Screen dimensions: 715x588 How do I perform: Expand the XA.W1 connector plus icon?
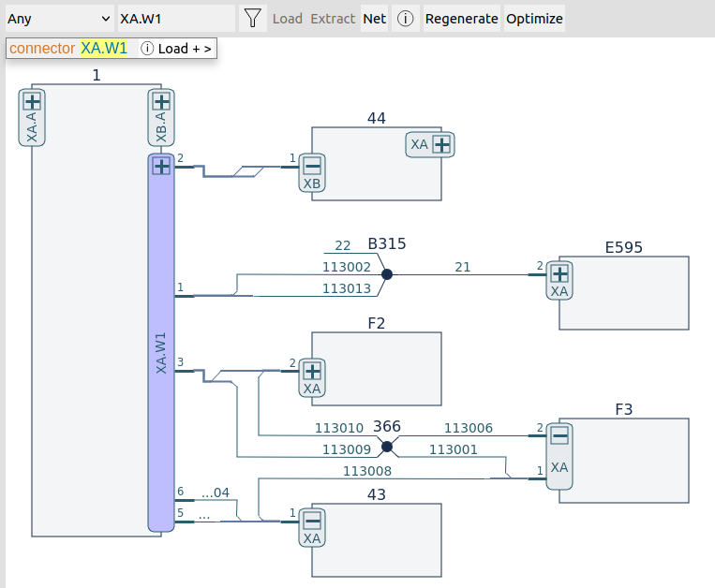pos(161,166)
